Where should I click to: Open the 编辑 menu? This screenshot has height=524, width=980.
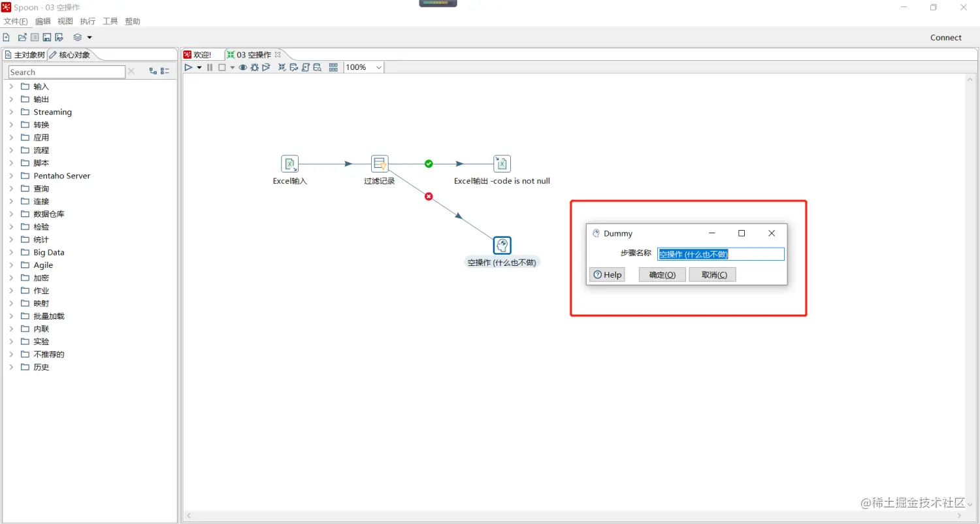[42, 22]
